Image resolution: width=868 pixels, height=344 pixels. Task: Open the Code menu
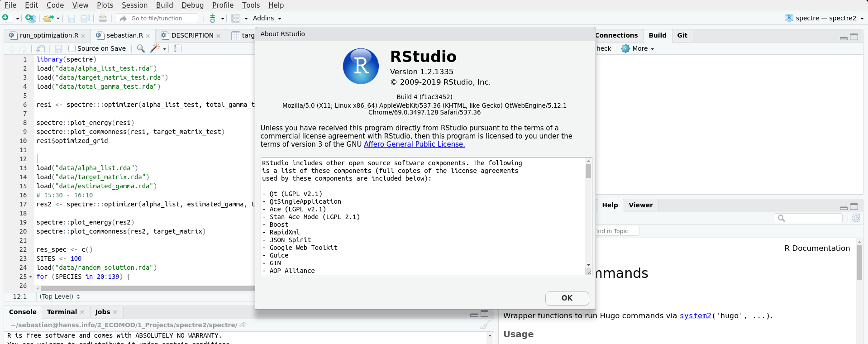(55, 5)
